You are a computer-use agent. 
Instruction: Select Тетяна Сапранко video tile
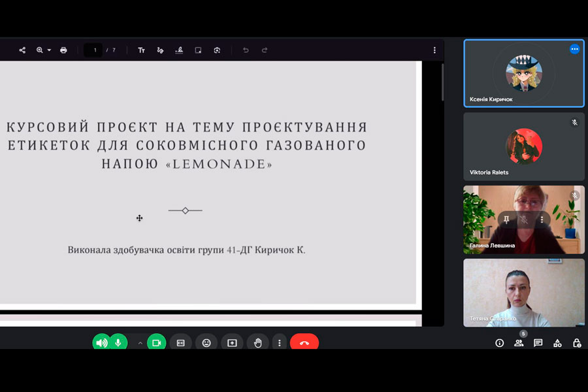(x=524, y=293)
